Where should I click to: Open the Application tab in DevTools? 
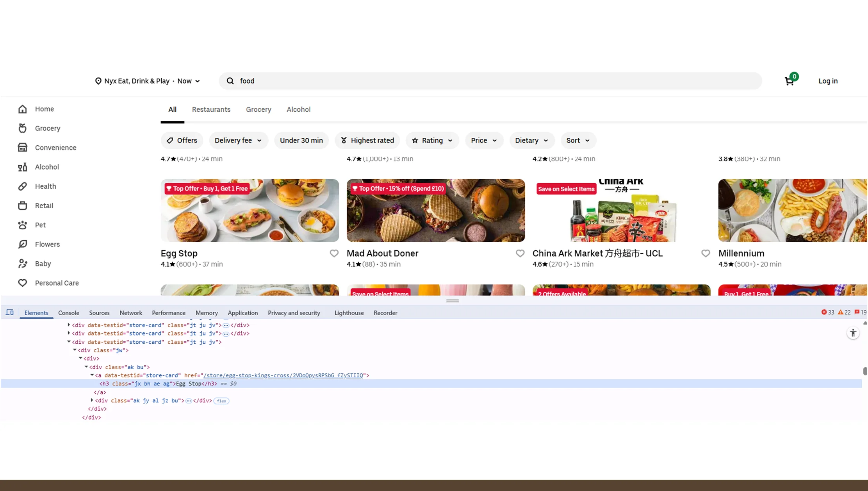(243, 313)
